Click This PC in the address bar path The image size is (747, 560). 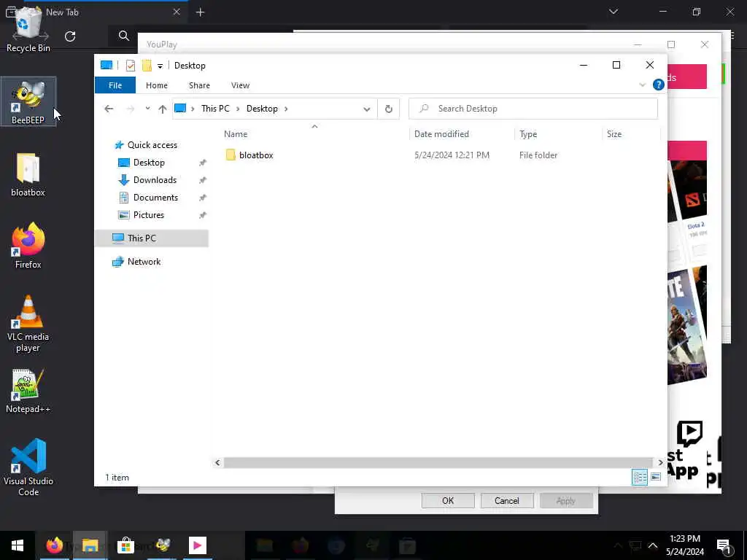pyautogui.click(x=215, y=109)
